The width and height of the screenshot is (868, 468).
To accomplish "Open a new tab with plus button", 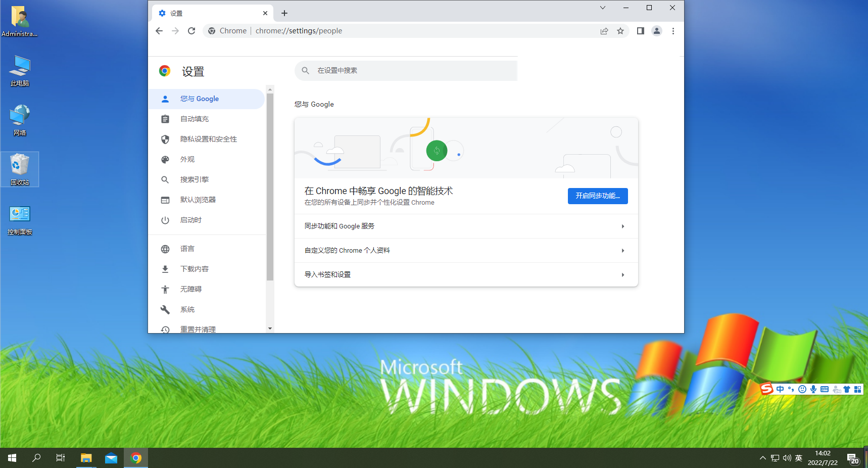I will click(x=284, y=13).
